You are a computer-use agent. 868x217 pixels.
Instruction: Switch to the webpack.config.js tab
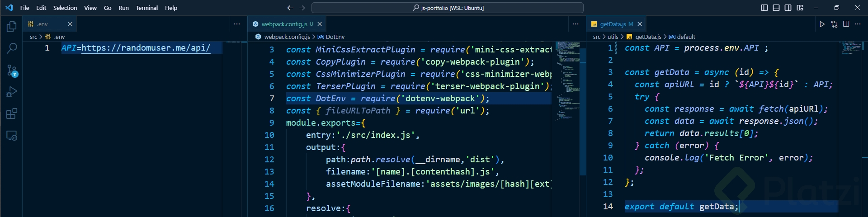click(284, 24)
